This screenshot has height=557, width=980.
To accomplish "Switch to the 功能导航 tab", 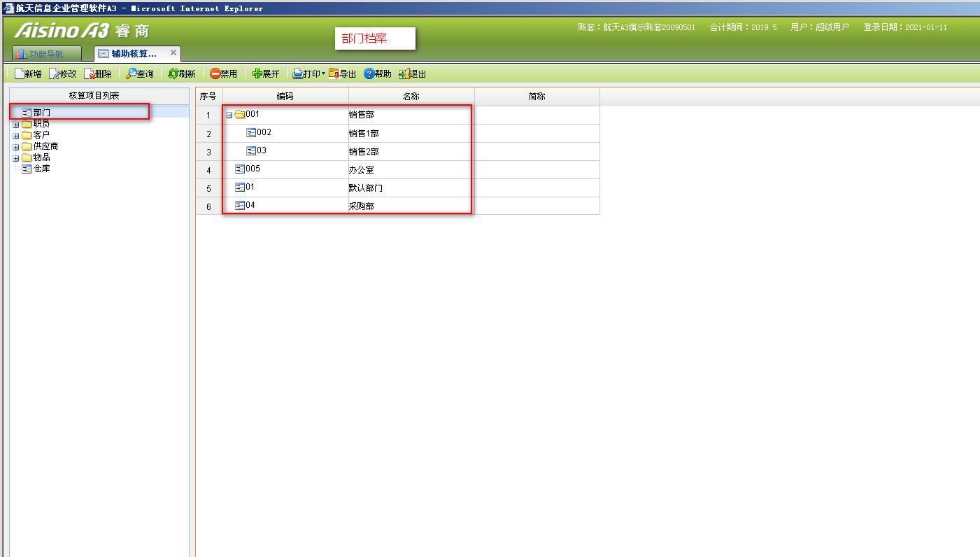I will coord(46,54).
